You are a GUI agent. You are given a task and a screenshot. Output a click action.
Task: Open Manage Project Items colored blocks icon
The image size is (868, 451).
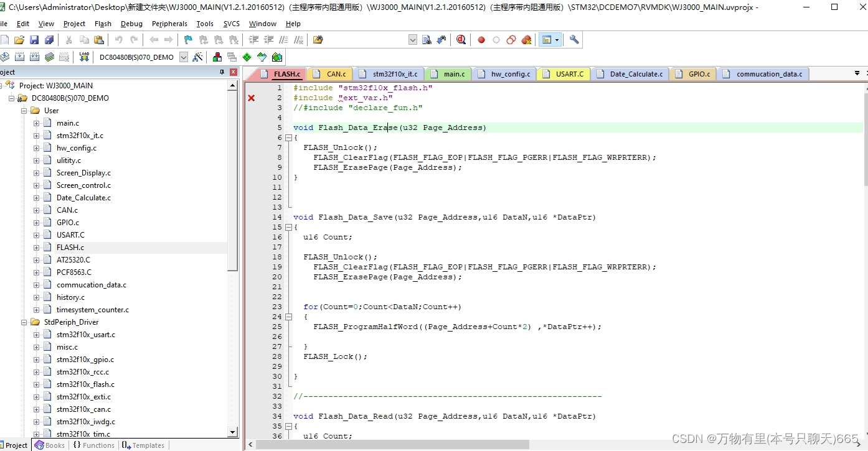(x=217, y=57)
